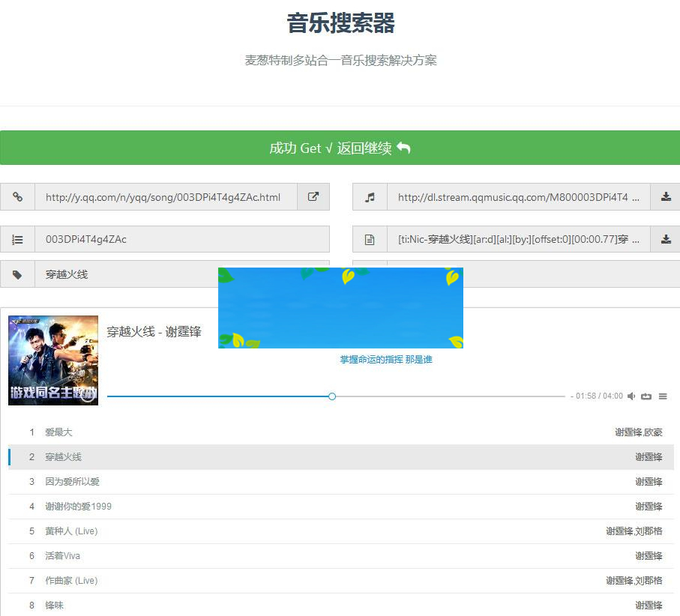
Task: Select track 爱最大 in the playlist
Action: 56,432
